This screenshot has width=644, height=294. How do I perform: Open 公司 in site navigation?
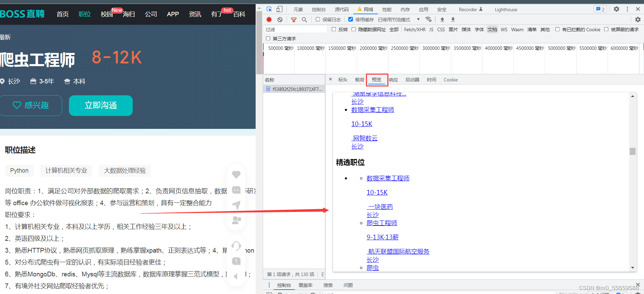[151, 14]
